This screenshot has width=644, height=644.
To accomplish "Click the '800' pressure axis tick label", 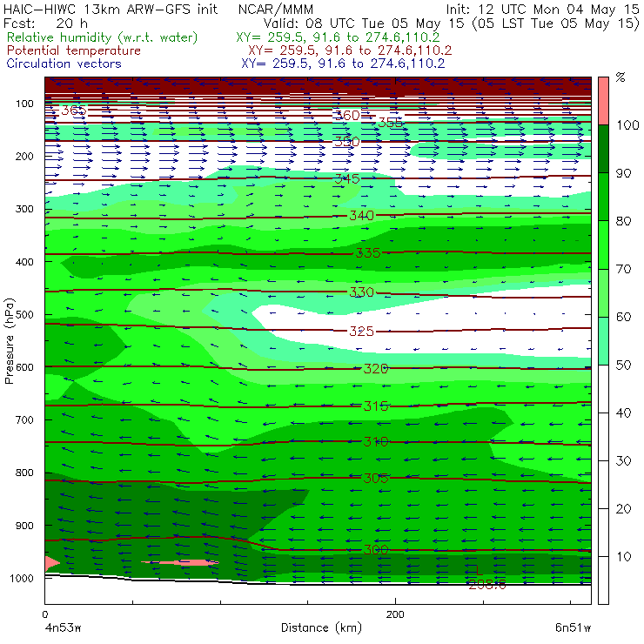I will pos(24,473).
